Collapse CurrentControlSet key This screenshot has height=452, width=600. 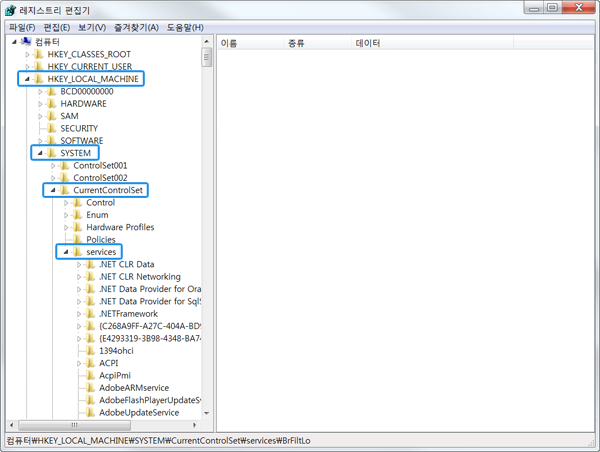[x=53, y=190]
